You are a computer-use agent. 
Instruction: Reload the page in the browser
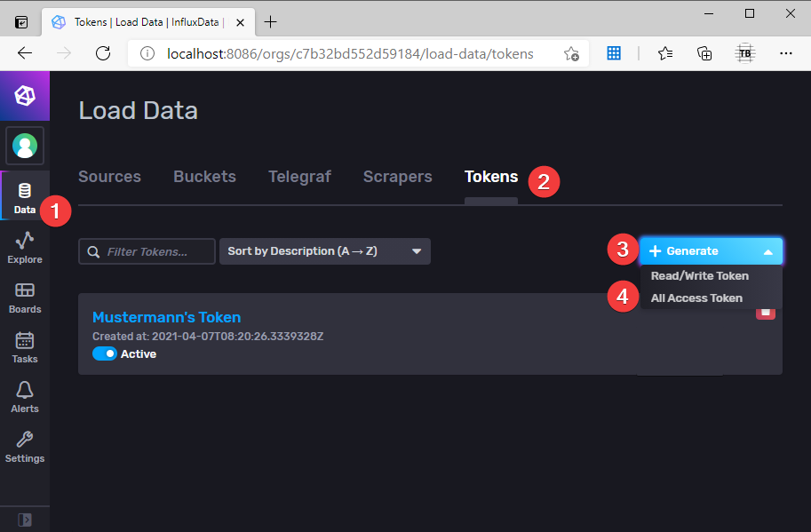(102, 53)
